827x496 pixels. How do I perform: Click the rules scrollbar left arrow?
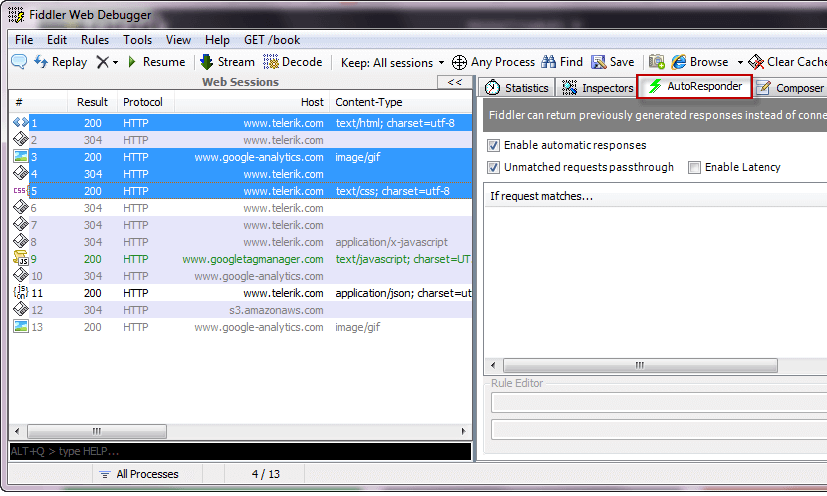(493, 365)
